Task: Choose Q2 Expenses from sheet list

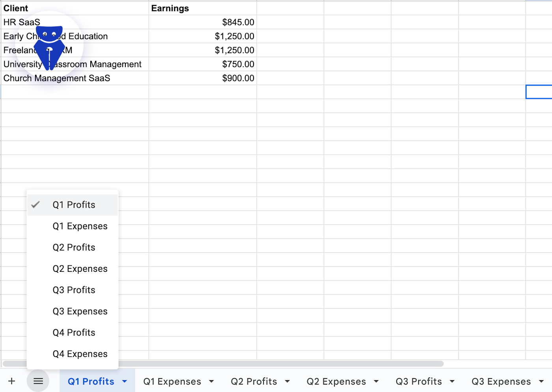Action: (73, 269)
